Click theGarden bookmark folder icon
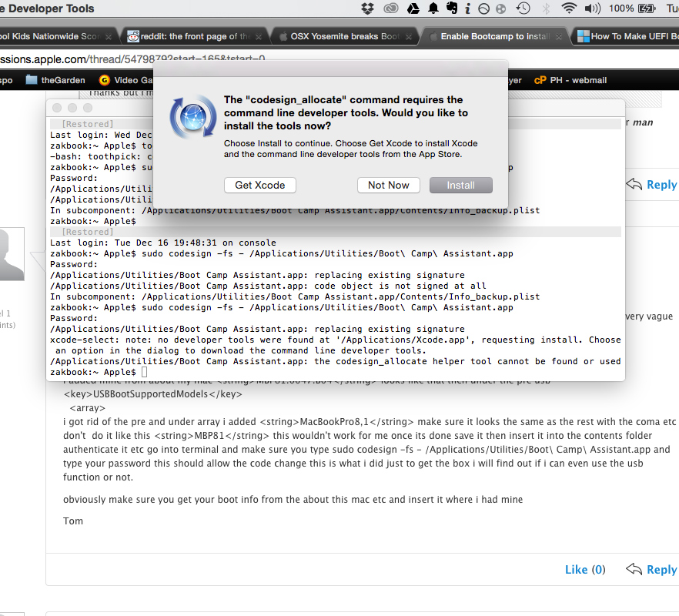Screen dimensions: 679x616 [x=31, y=80]
